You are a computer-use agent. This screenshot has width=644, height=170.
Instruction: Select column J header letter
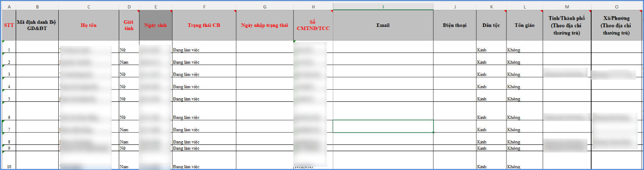(454, 7)
